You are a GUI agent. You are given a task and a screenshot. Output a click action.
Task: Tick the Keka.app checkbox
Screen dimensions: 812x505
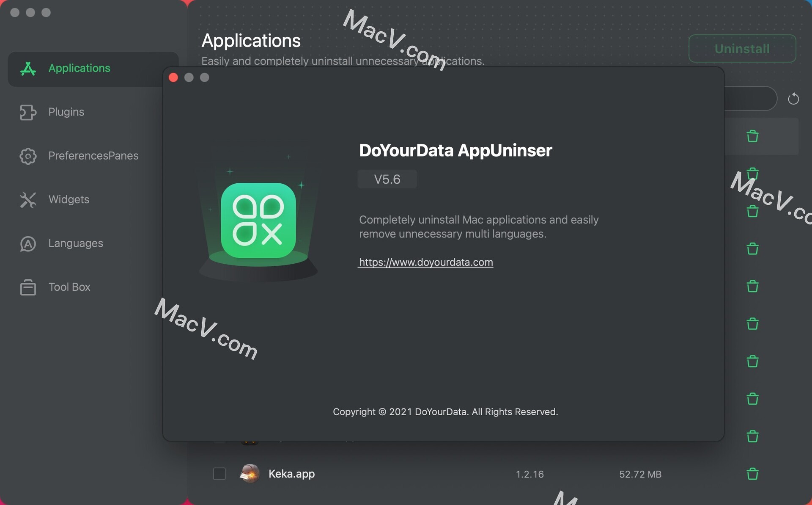(219, 474)
